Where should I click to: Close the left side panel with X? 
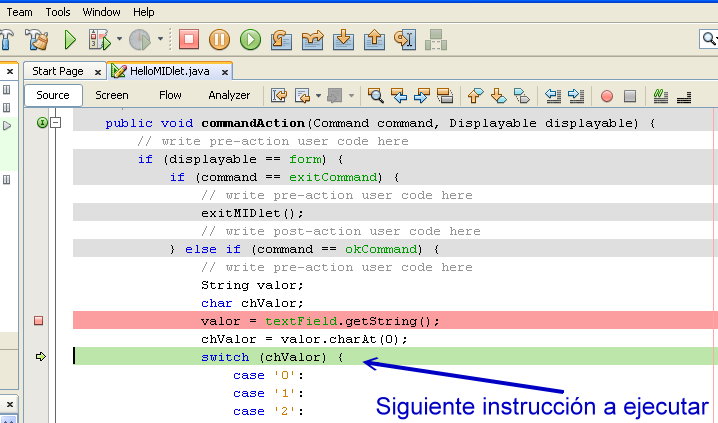(10, 71)
